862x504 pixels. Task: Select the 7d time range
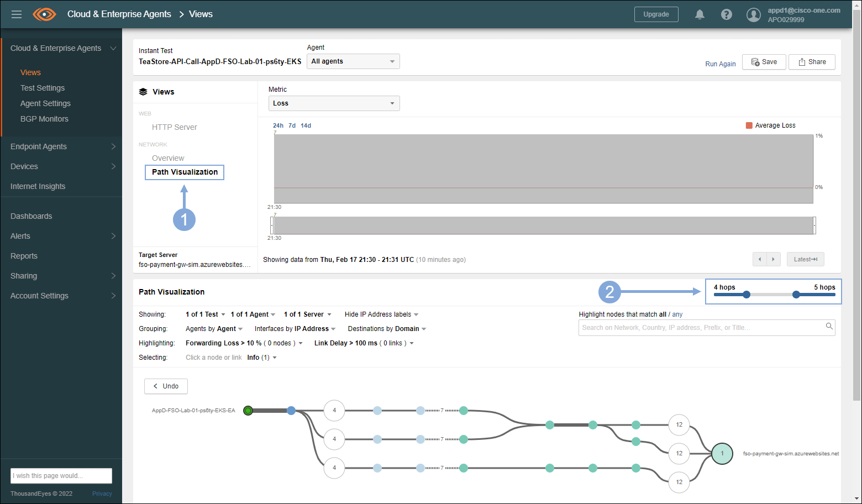coord(292,125)
